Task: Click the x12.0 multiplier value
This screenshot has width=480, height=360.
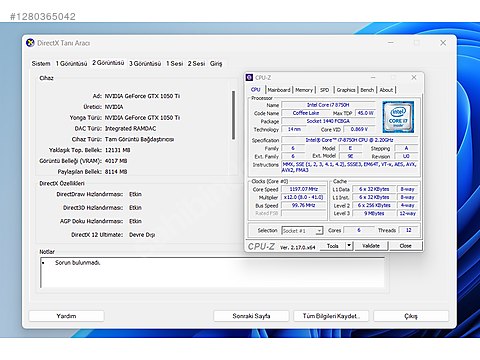Action: 304,197
